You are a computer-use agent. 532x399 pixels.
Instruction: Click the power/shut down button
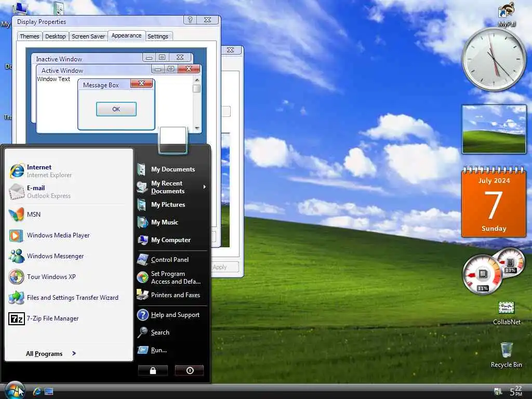pyautogui.click(x=189, y=370)
